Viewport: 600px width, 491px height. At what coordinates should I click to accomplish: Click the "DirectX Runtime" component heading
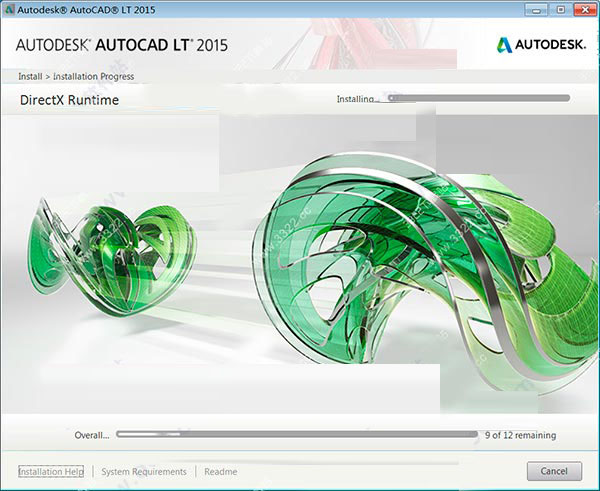pos(69,100)
